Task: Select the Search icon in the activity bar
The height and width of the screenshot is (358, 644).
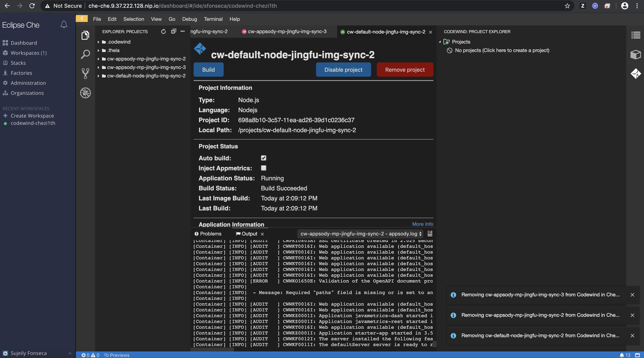Action: click(x=85, y=54)
